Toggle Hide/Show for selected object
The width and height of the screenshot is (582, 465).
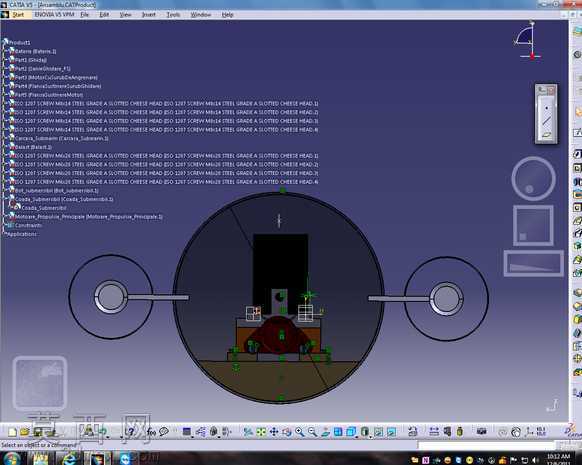(378, 432)
